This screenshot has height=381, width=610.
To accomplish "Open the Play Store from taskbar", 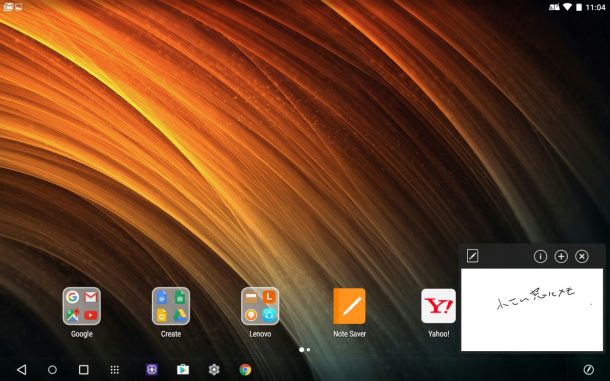I will pyautogui.click(x=183, y=369).
